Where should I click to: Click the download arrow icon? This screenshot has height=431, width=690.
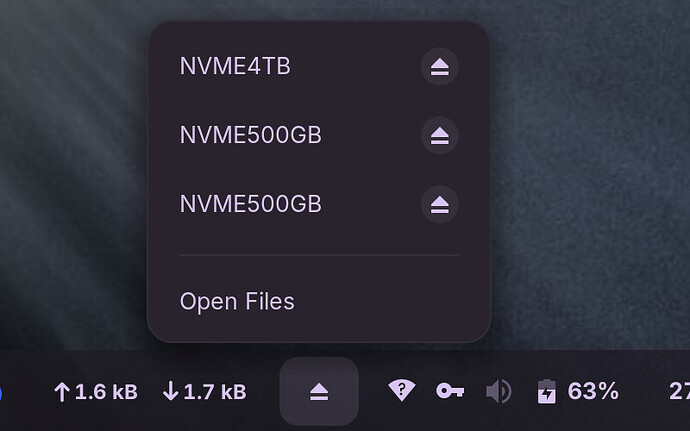pyautogui.click(x=170, y=391)
